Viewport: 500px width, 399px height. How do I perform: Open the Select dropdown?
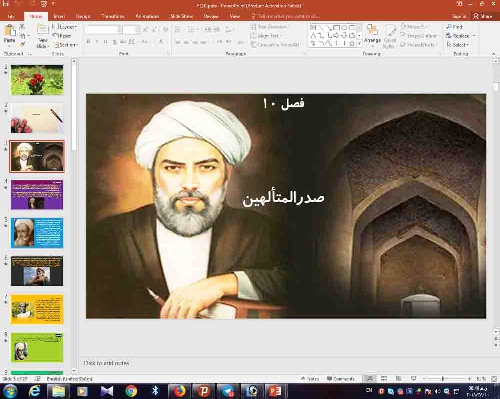click(458, 44)
